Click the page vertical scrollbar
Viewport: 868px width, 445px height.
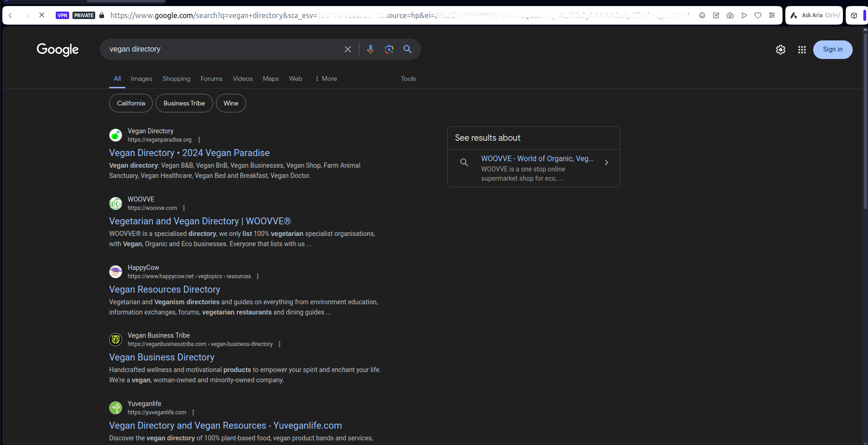(865, 121)
